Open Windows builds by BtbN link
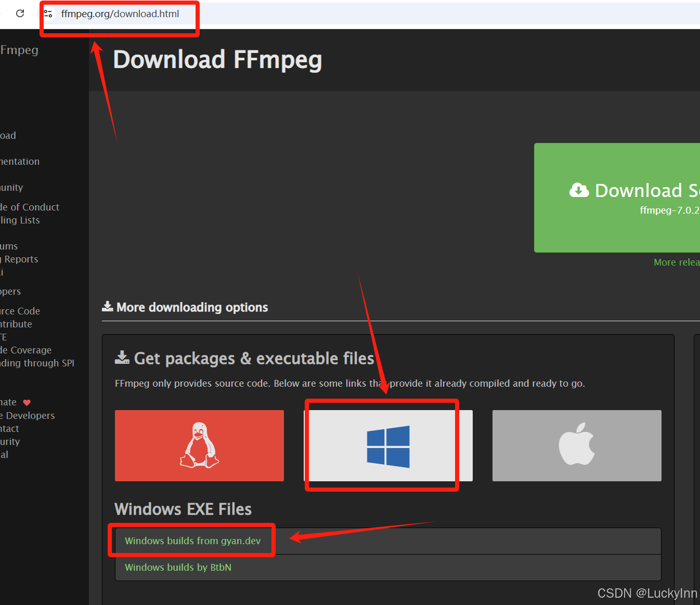Viewport: 700px width, 605px height. pyautogui.click(x=178, y=568)
